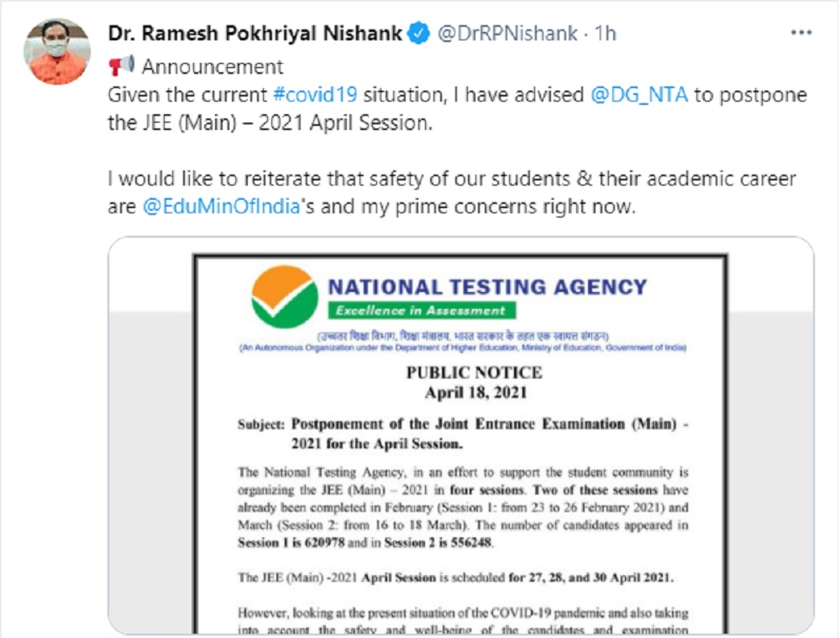This screenshot has width=840, height=638.
Task: Open the tweet's three-dot more menu
Action: click(801, 34)
